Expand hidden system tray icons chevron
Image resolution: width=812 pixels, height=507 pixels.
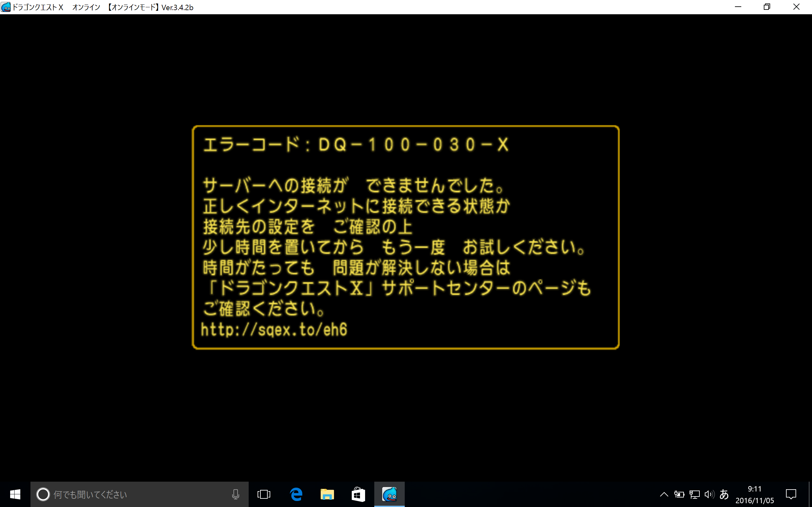[x=664, y=494]
